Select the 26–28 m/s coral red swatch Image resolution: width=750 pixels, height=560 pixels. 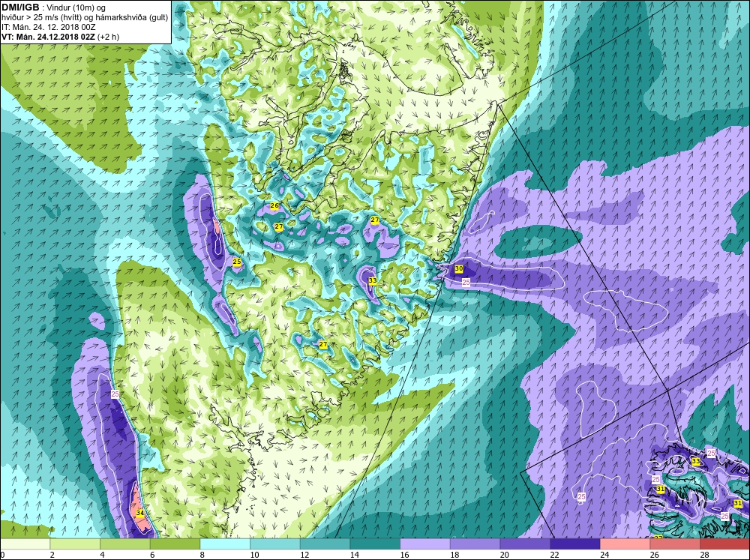(674, 544)
